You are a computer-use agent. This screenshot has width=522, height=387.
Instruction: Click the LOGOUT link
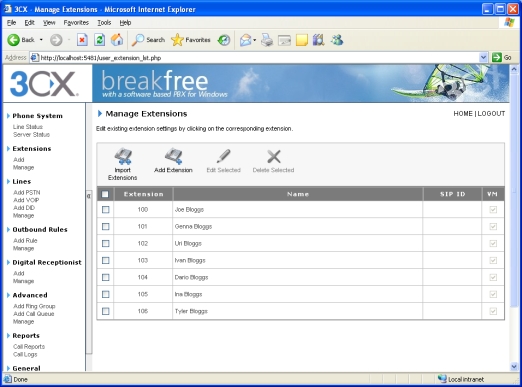click(x=491, y=114)
